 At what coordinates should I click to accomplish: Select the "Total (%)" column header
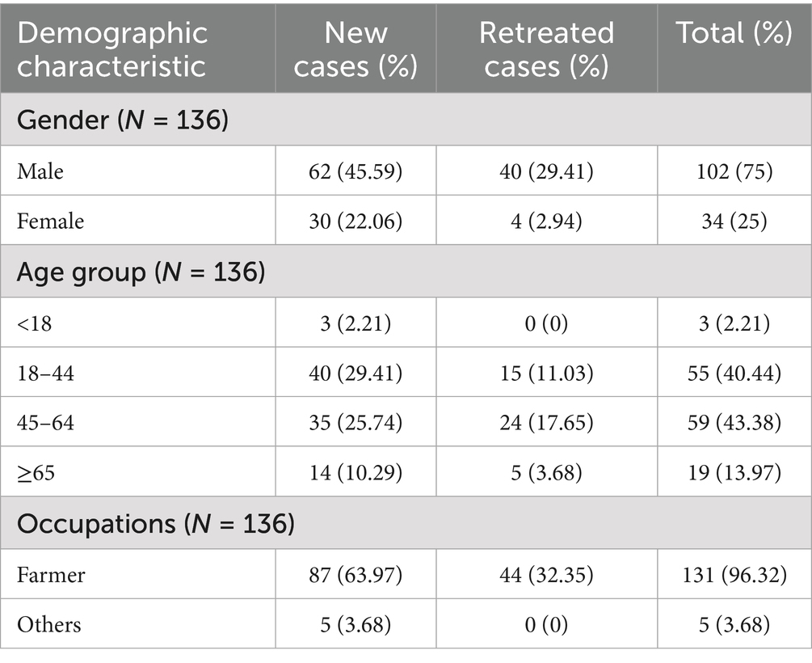tap(734, 34)
